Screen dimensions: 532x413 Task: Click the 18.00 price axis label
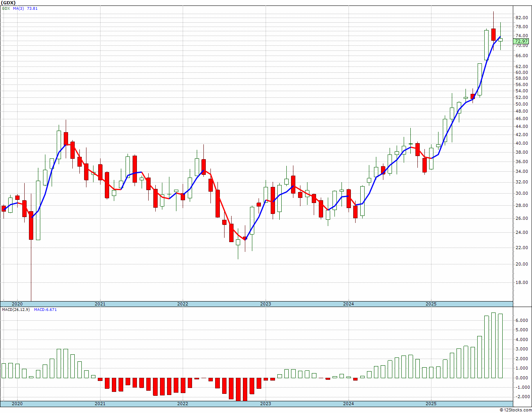tap(521, 283)
